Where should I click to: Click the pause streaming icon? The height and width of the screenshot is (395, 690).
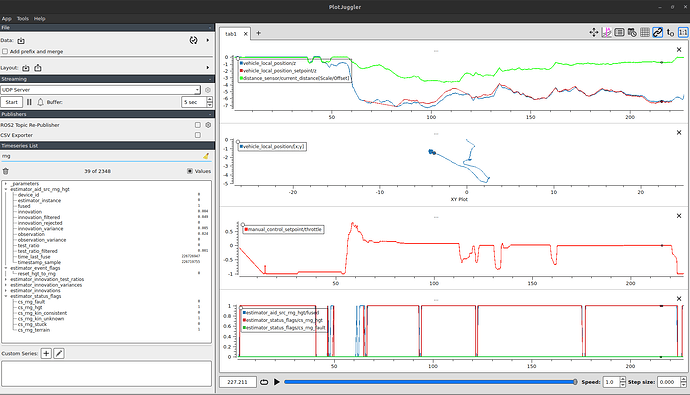[29, 102]
